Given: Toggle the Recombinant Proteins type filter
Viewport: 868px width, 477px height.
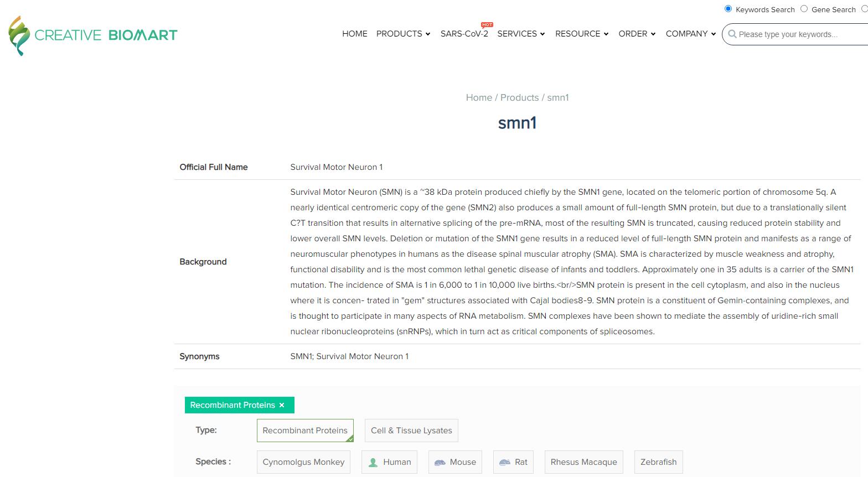Looking at the screenshot, I should 305,431.
